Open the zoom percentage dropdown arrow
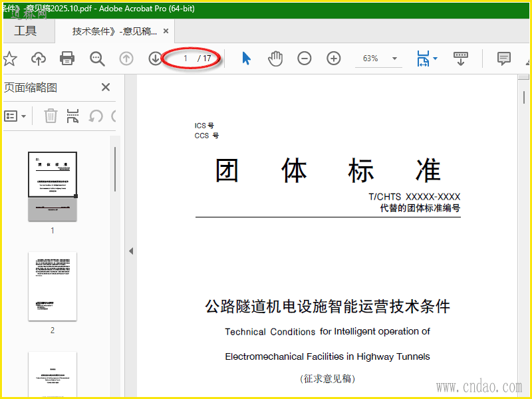The height and width of the screenshot is (399, 532). click(394, 59)
